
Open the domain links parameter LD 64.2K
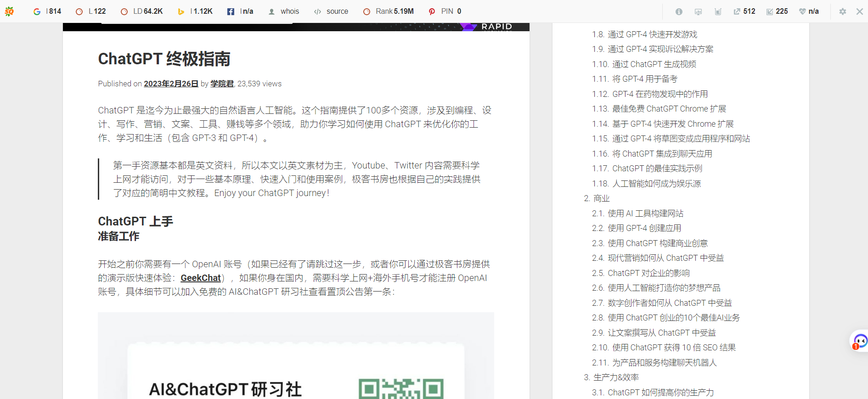141,11
